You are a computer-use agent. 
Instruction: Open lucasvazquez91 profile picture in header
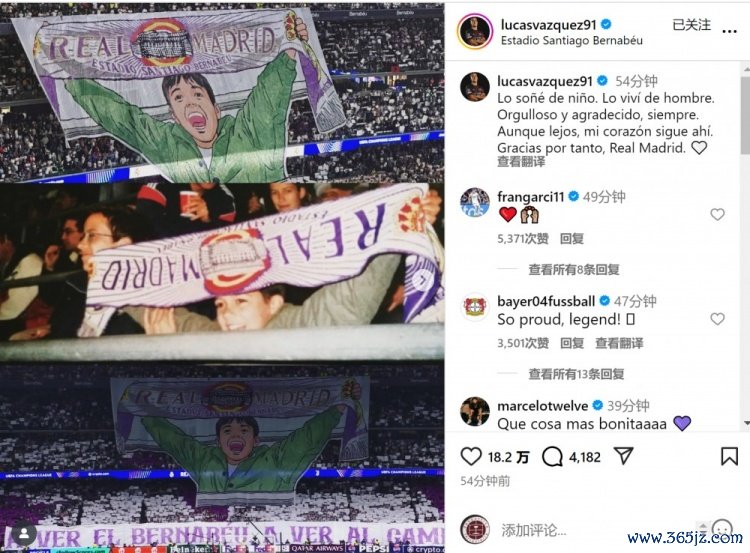tap(474, 32)
